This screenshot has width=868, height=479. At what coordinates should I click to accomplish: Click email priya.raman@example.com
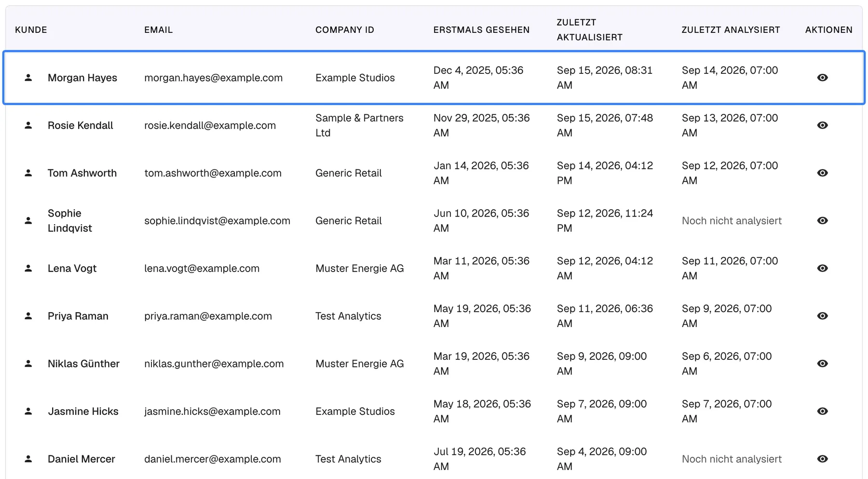[208, 316]
